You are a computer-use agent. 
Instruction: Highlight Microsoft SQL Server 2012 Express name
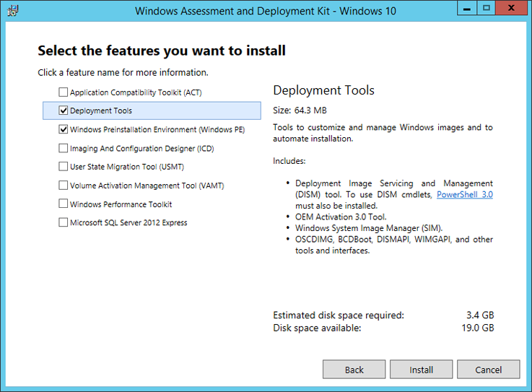(128, 222)
